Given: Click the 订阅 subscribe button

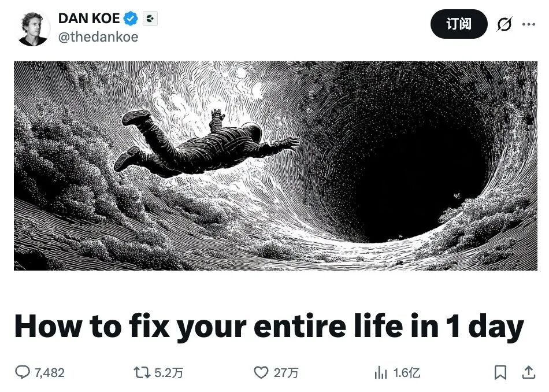Looking at the screenshot, I should click(459, 24).
